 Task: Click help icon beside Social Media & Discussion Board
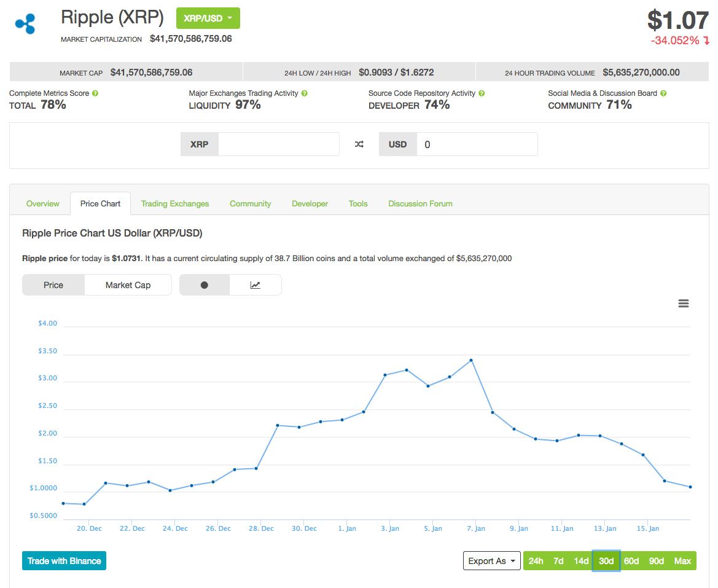click(x=663, y=93)
